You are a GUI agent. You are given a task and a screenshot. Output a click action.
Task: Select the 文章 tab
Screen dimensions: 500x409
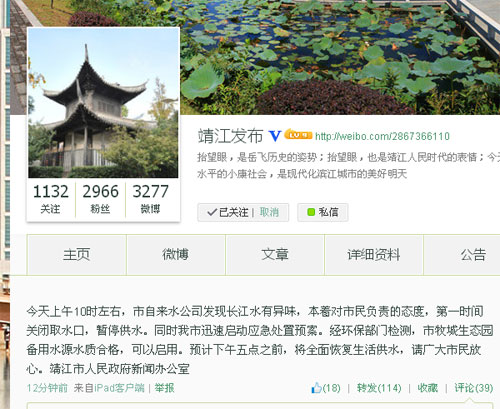275,255
